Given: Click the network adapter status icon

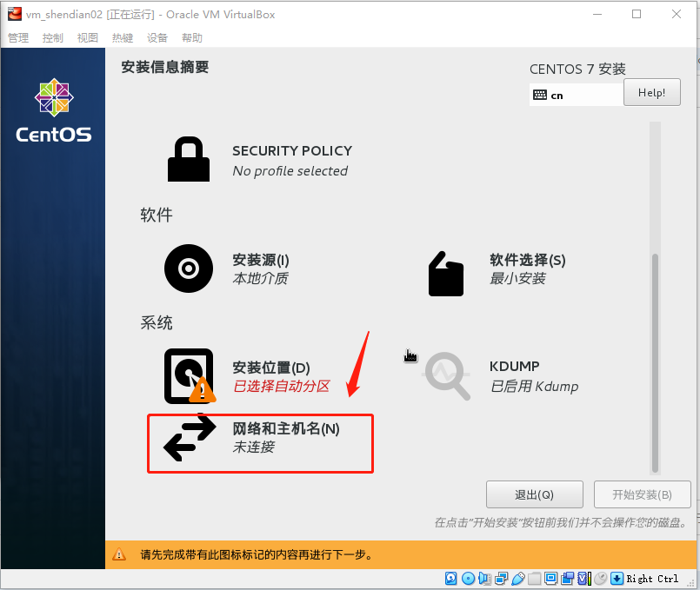Looking at the screenshot, I should (x=502, y=579).
